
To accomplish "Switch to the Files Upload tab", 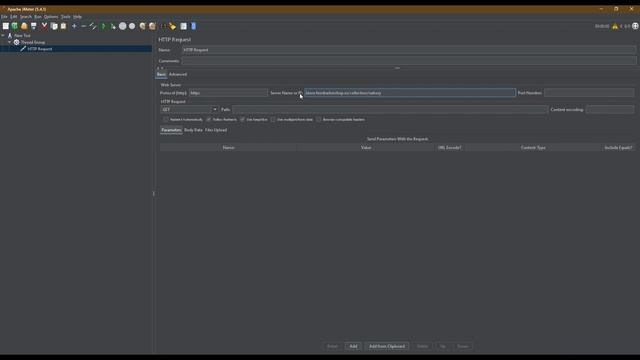I will (216, 130).
